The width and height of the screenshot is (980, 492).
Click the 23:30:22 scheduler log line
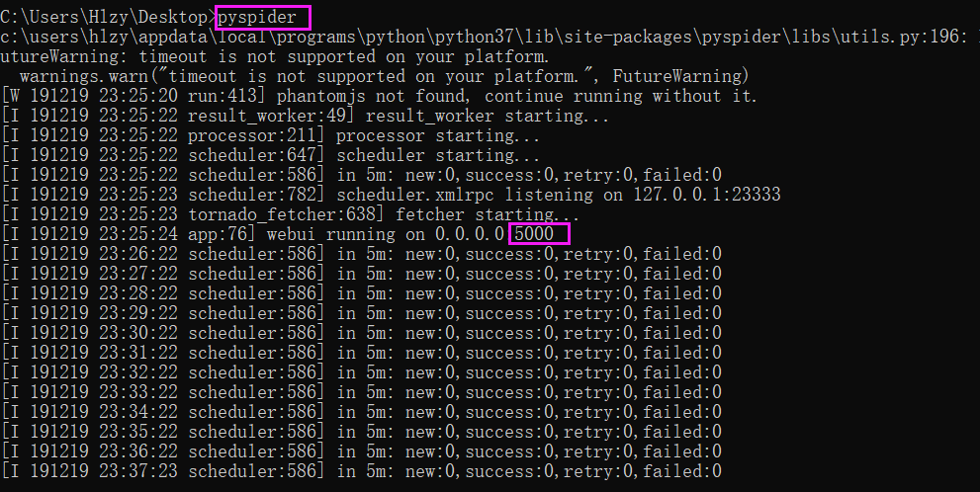coord(362,333)
